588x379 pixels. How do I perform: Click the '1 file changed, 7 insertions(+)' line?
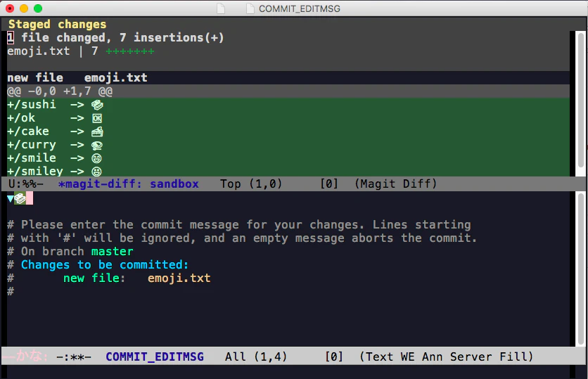click(115, 37)
